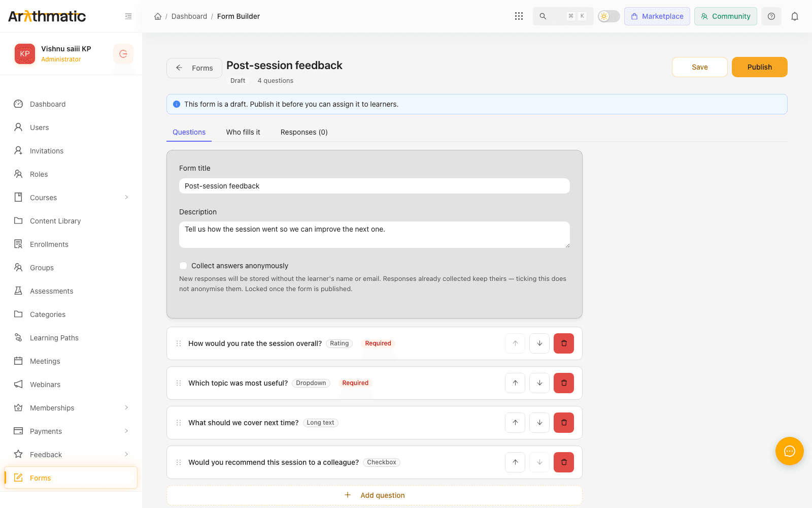Open the search magnifier icon
812x508 pixels.
[x=543, y=16]
